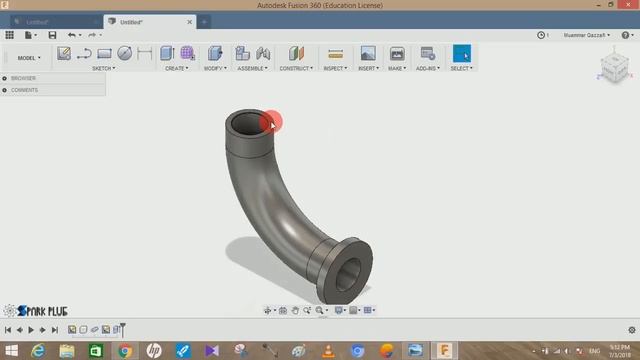Jump to timeline beginning
The height and width of the screenshot is (360, 640).
8,330
